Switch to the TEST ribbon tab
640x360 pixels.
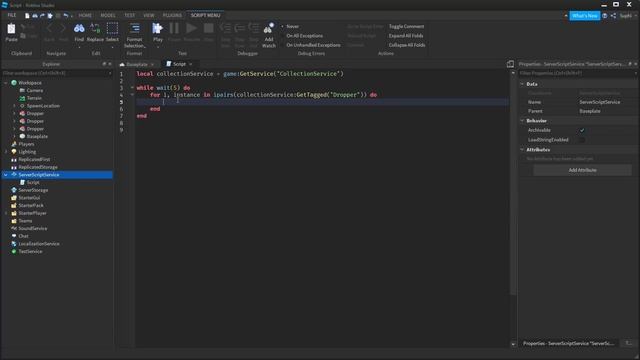tap(129, 15)
